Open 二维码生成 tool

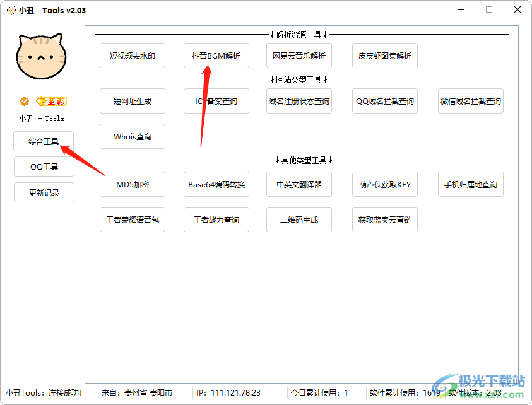click(299, 220)
